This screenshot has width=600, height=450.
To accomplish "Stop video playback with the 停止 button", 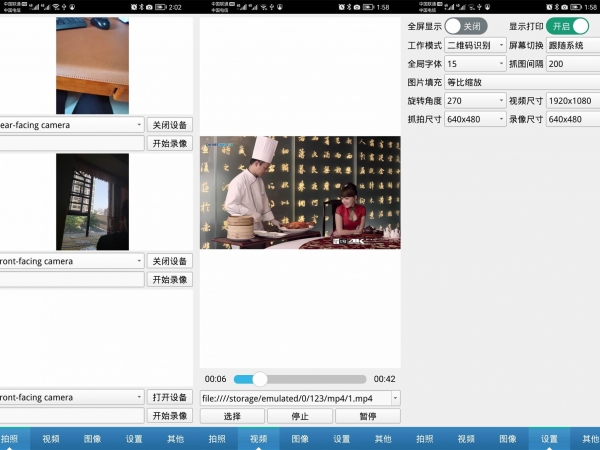I will 299,416.
